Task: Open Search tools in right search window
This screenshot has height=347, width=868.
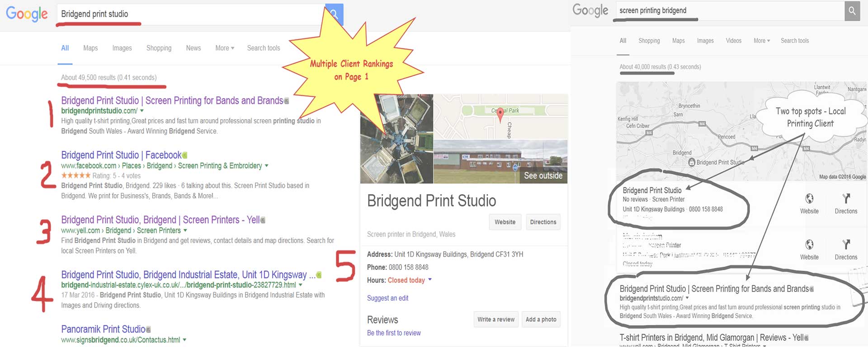Action: 795,41
